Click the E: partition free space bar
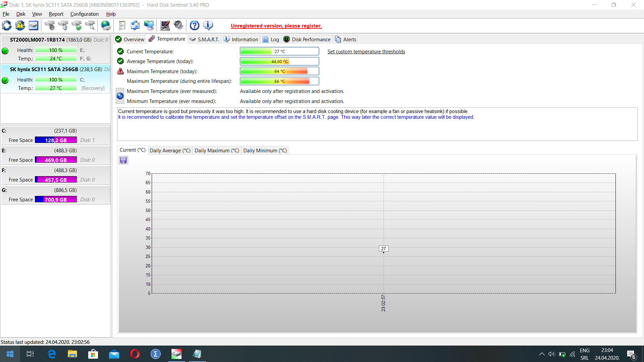Screen dimensions: 644x362 coord(56,160)
